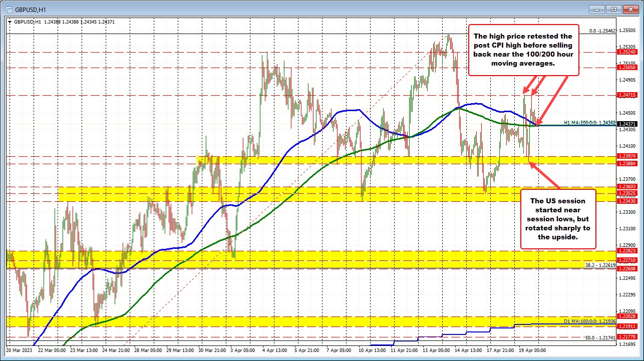
Task: Click the 24 Mar 21:00 time axis label
Action: pos(117,350)
